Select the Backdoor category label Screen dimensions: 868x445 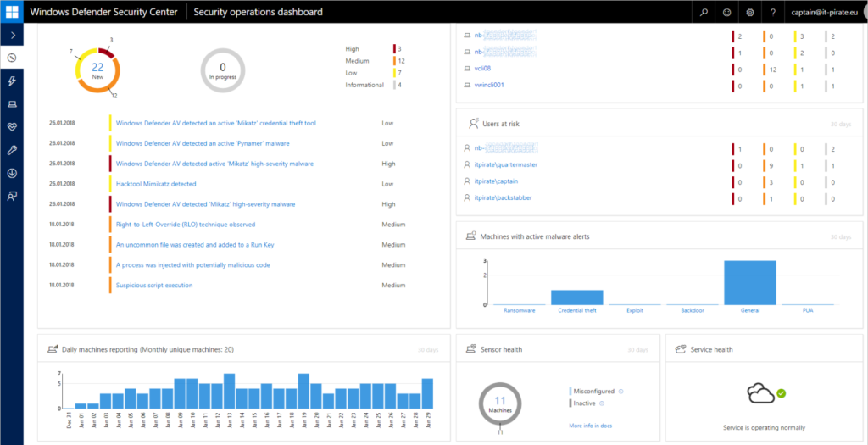(692, 311)
